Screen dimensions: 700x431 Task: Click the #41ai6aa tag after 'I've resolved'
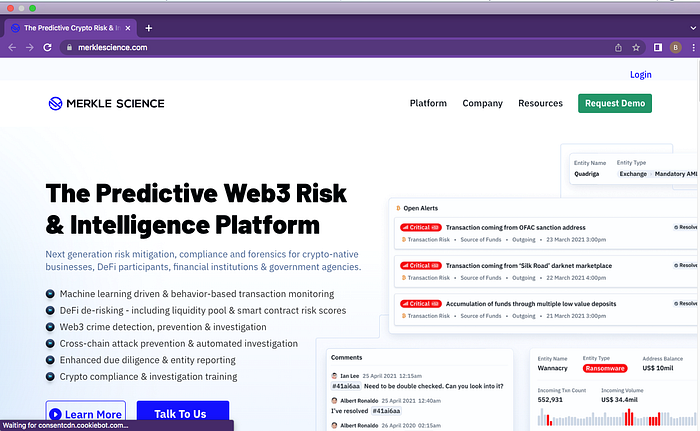pos(386,410)
